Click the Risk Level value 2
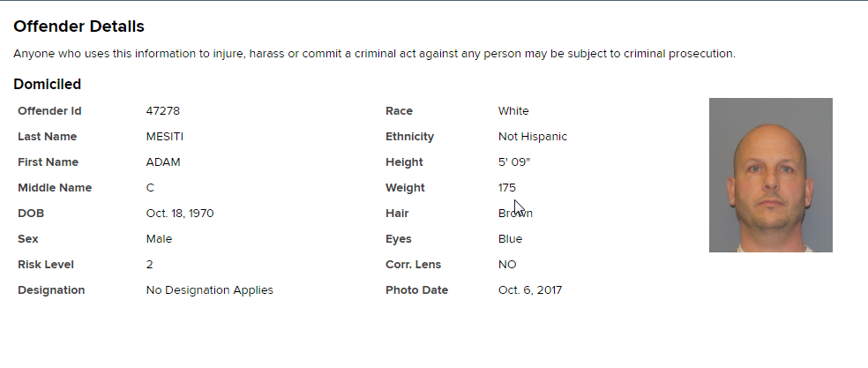Screen dimensions: 868x368 point(149,265)
